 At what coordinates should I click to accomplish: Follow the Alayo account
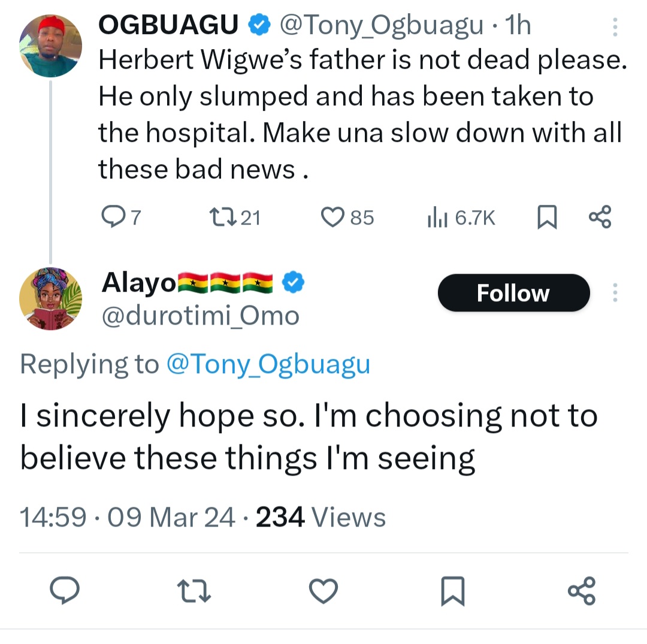(513, 293)
